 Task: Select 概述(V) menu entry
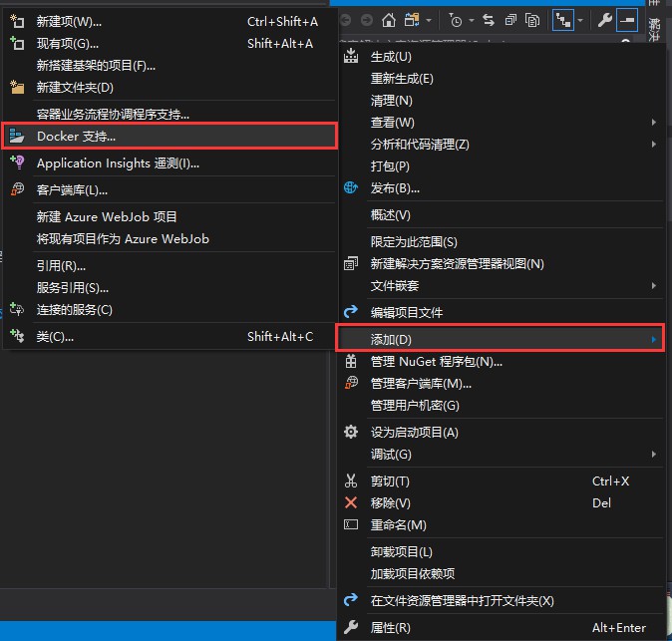[502, 215]
